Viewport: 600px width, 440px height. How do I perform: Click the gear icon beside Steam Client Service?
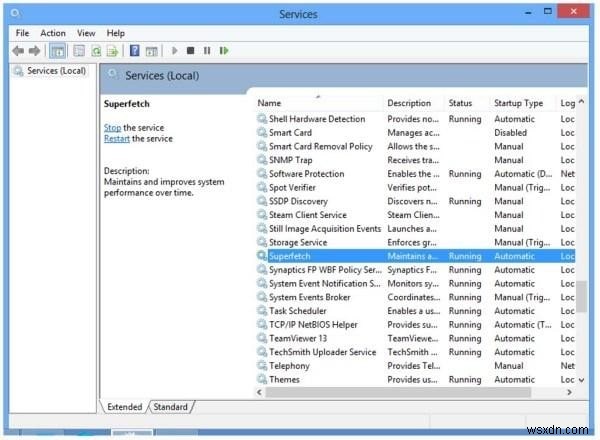pos(262,215)
